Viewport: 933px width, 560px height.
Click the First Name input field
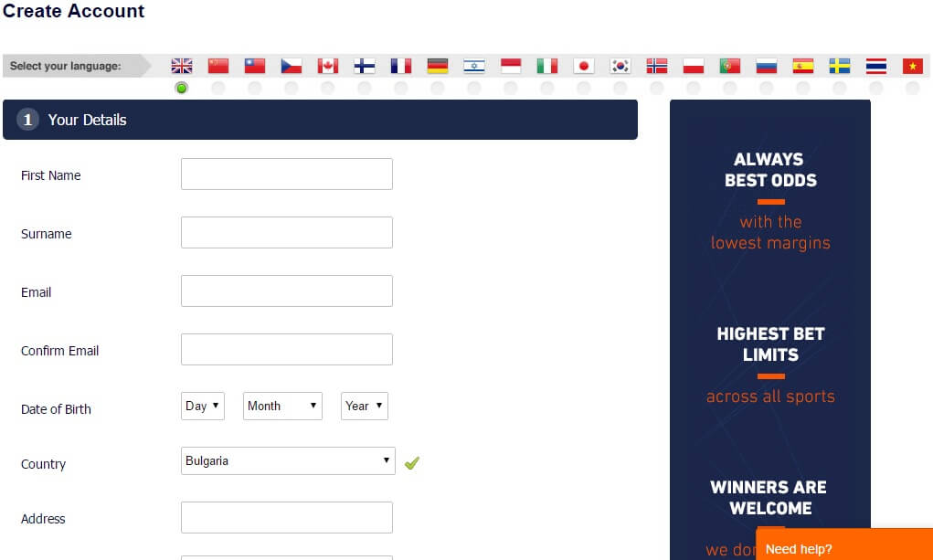point(287,174)
